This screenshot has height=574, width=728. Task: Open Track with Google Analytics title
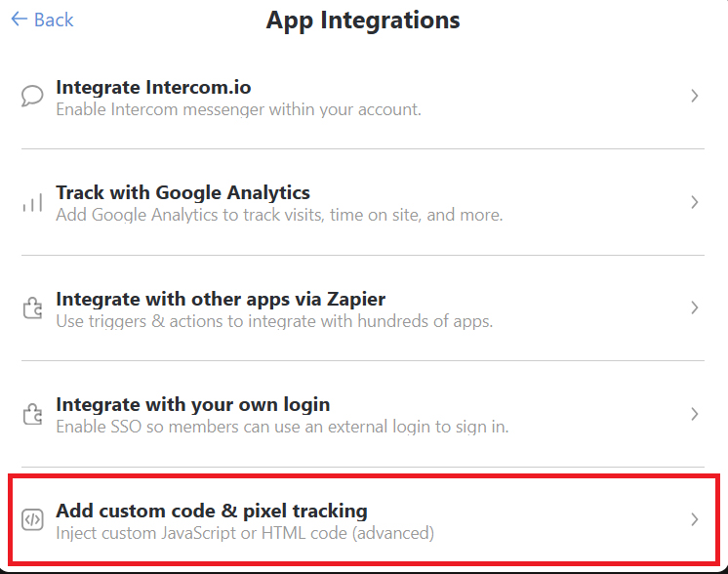pyautogui.click(x=182, y=192)
